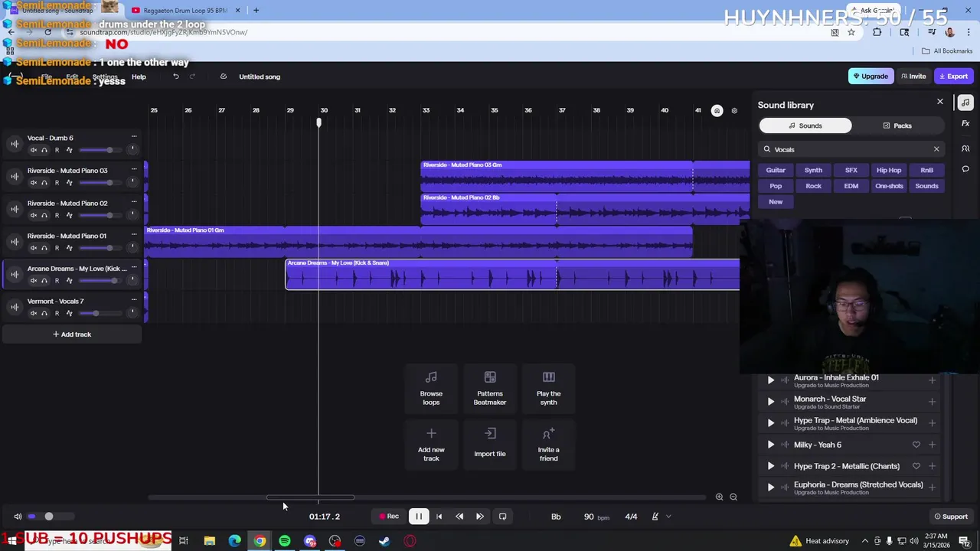
Task: Filter sounds by Hip Hop tag
Action: click(x=889, y=170)
